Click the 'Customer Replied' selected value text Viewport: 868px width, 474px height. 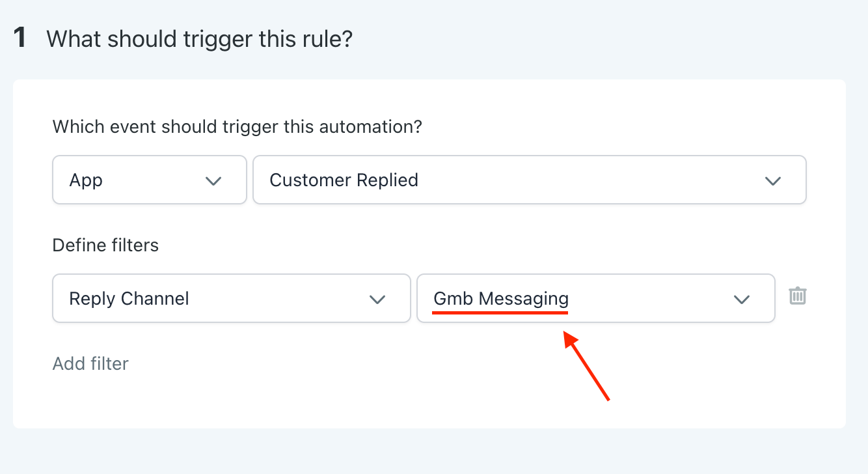(x=344, y=180)
